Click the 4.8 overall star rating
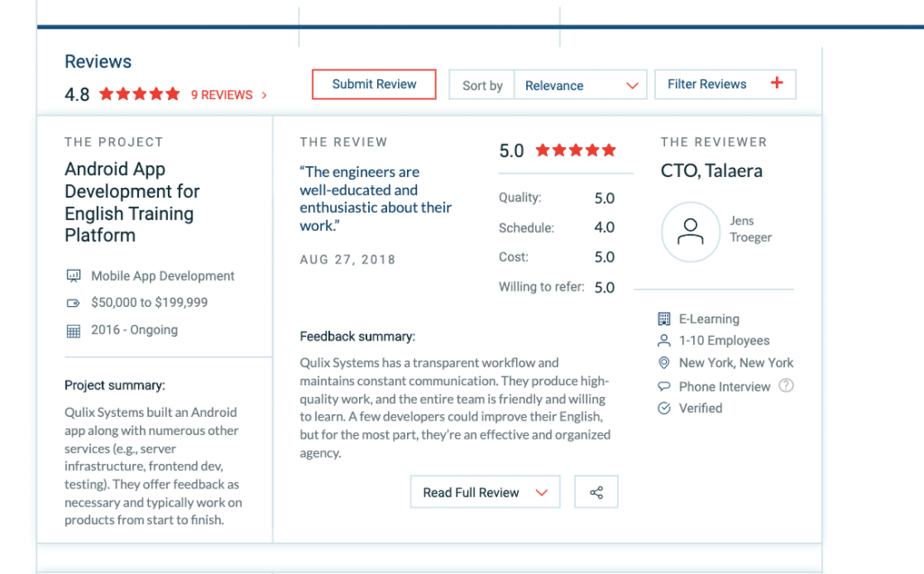The height and width of the screenshot is (574, 924). coord(139,94)
